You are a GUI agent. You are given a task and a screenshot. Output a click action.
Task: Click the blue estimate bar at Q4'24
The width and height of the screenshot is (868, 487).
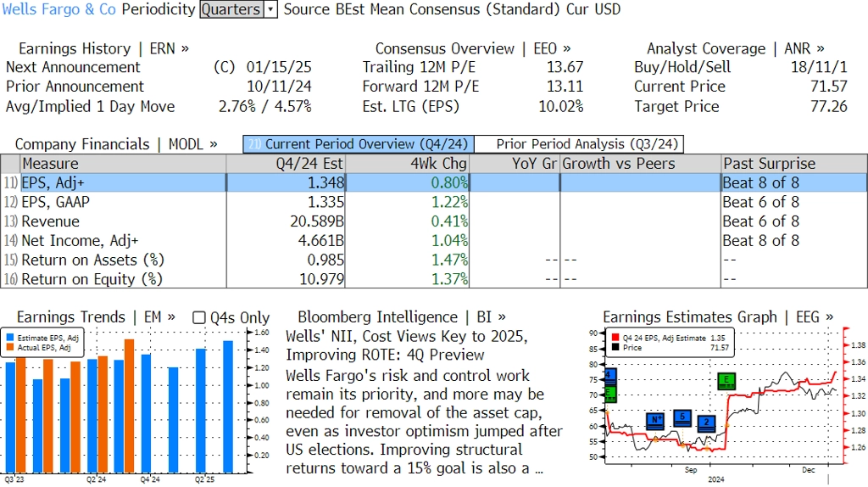click(146, 414)
